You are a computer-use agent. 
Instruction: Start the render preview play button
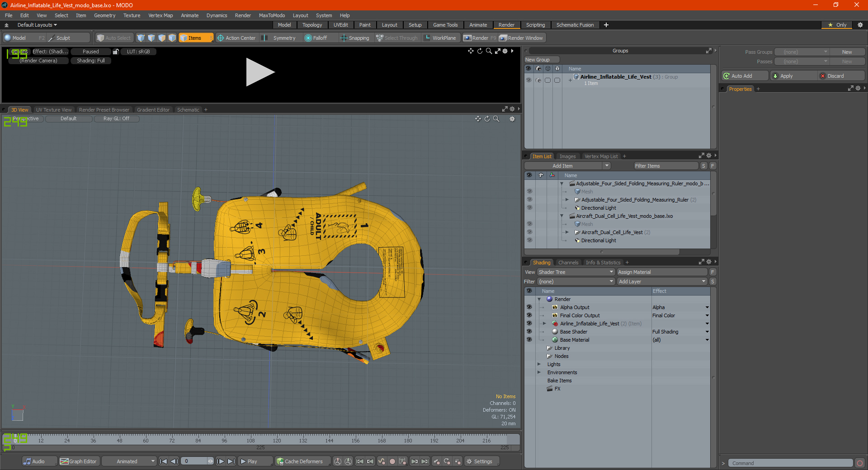pyautogui.click(x=260, y=72)
